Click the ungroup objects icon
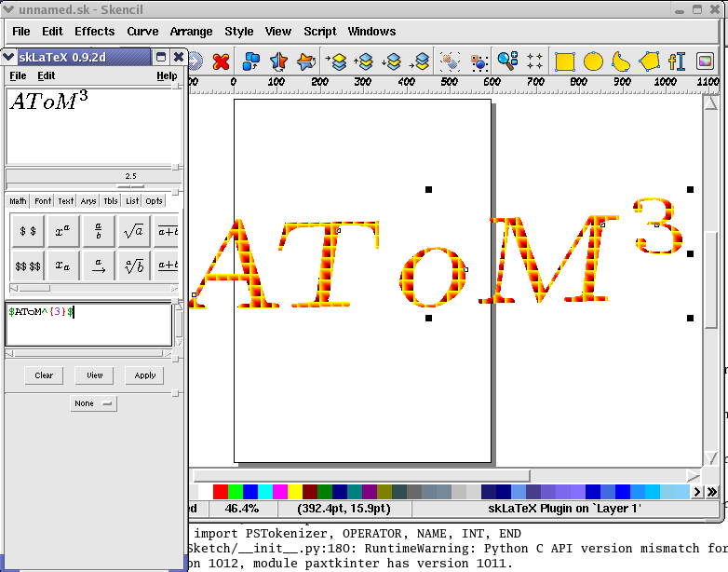This screenshot has width=728, height=572. [x=479, y=61]
